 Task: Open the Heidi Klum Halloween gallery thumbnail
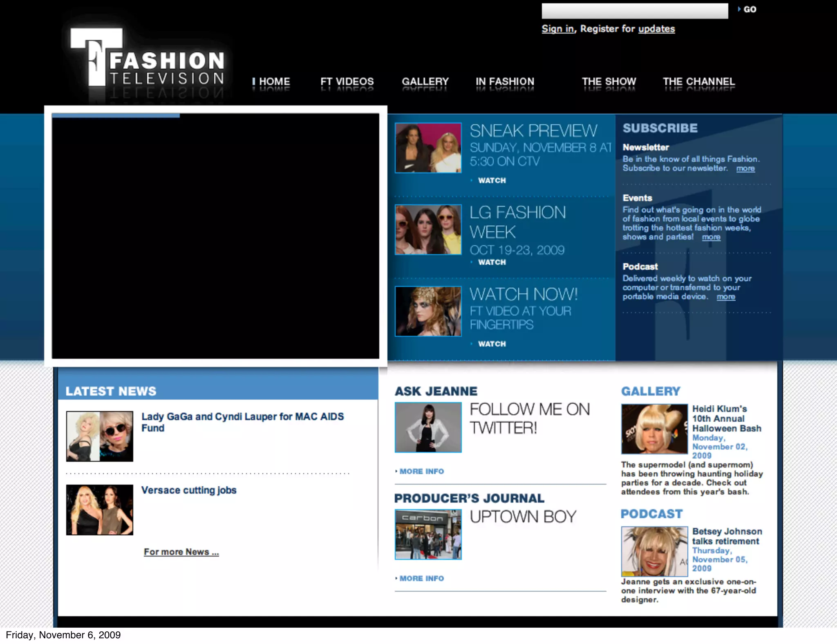654,429
